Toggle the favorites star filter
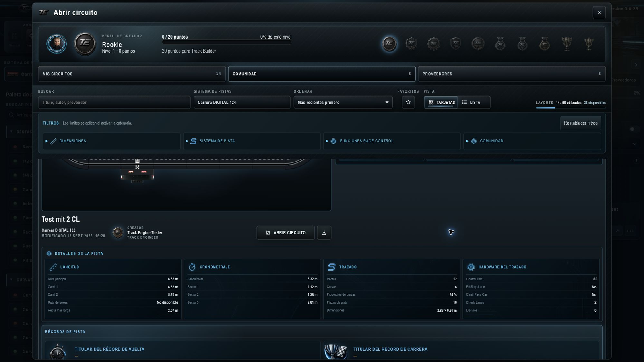 coord(408,102)
